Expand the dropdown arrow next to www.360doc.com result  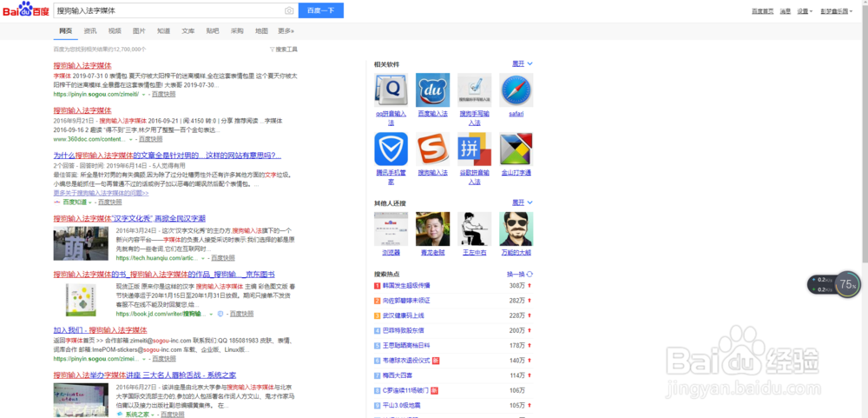130,139
